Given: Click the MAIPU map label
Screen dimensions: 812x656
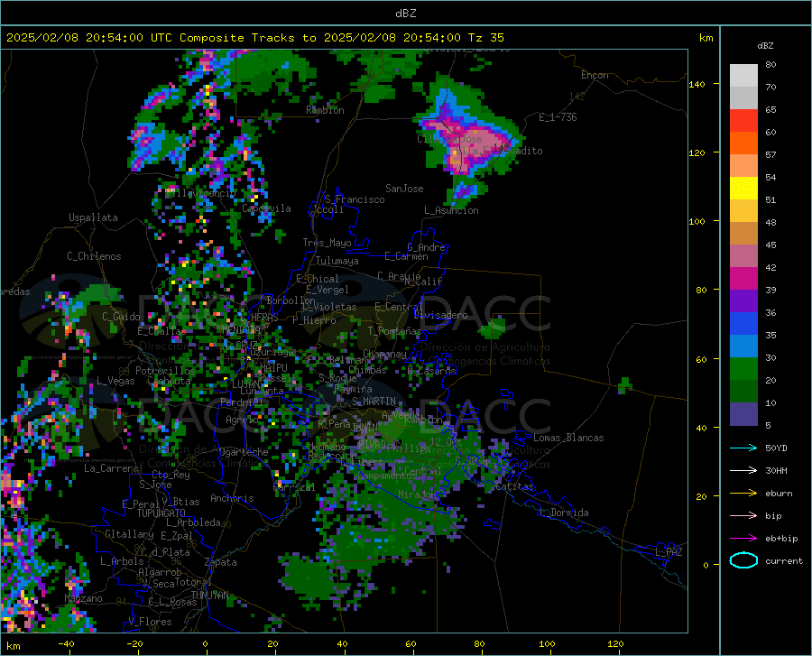Looking at the screenshot, I should click(x=273, y=367).
